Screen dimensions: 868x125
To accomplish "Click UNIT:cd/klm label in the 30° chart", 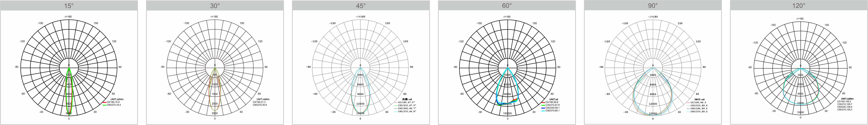I will click(263, 99).
